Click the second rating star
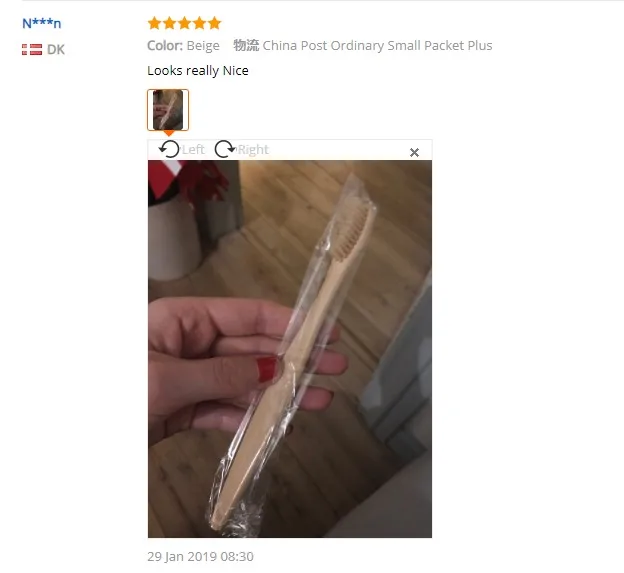The image size is (624, 573). (x=170, y=23)
